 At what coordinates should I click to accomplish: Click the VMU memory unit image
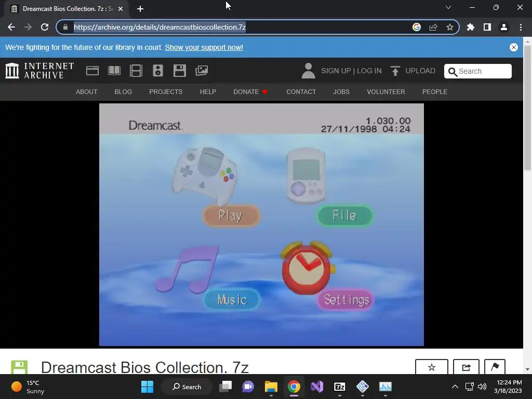pyautogui.click(x=305, y=175)
